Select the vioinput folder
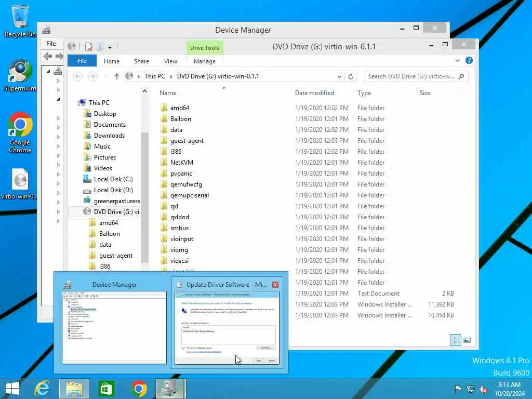The width and height of the screenshot is (532, 399). point(181,239)
